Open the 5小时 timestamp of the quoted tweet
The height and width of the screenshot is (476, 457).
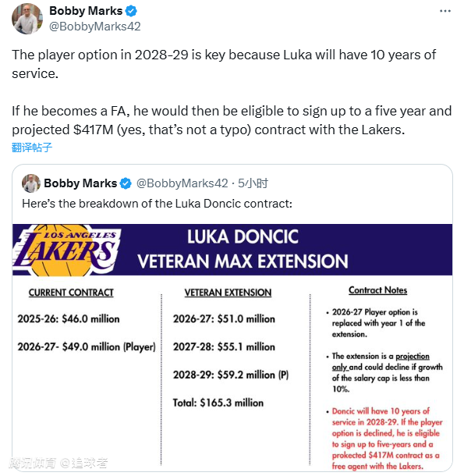click(x=253, y=183)
